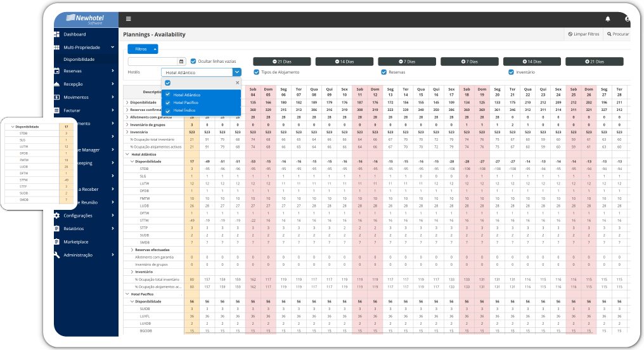Collapse the Multi-Propriedade sidebar section

(113, 48)
